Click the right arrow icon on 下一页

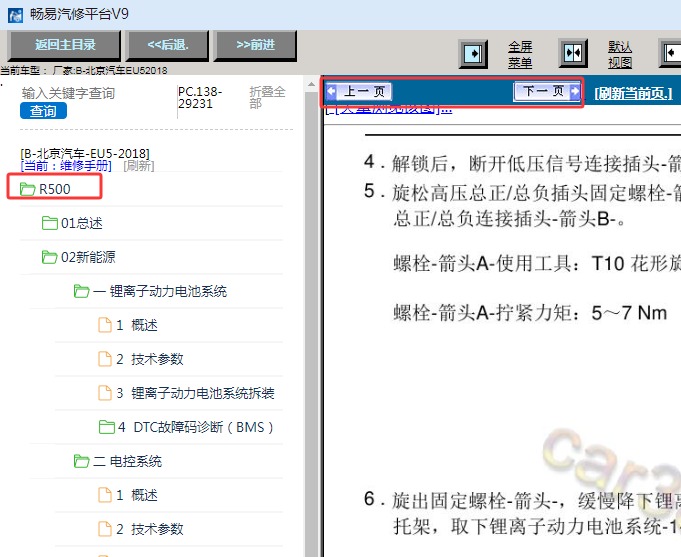pos(575,91)
